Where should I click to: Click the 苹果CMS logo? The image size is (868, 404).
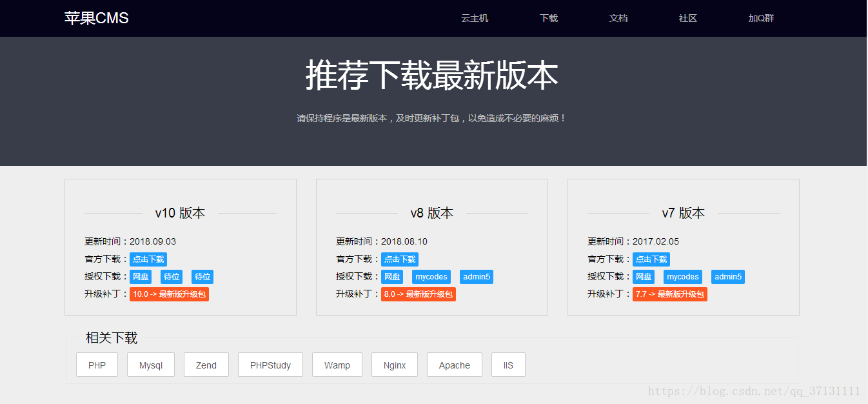point(95,17)
